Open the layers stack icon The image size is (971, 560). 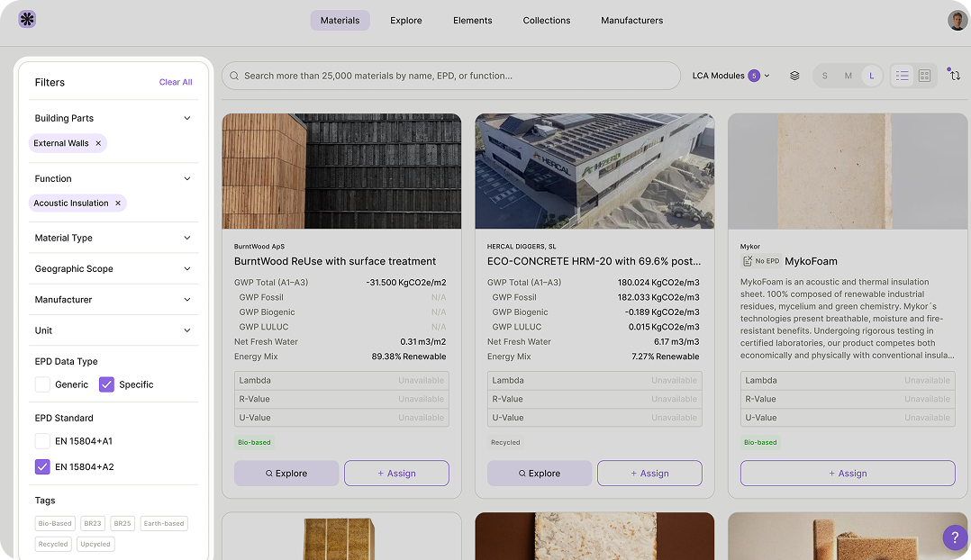[794, 76]
